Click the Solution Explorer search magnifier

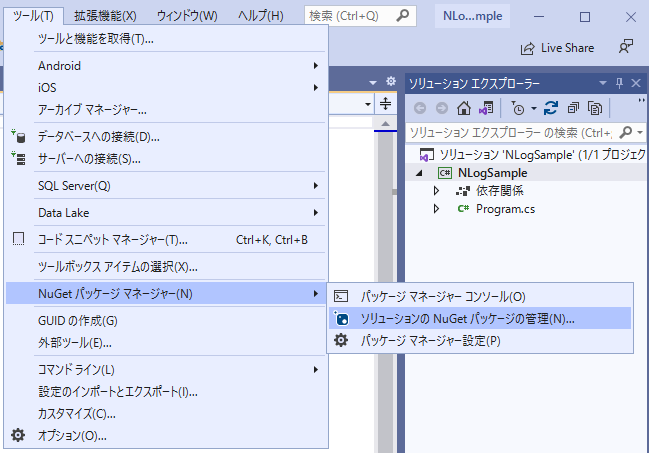click(625, 133)
